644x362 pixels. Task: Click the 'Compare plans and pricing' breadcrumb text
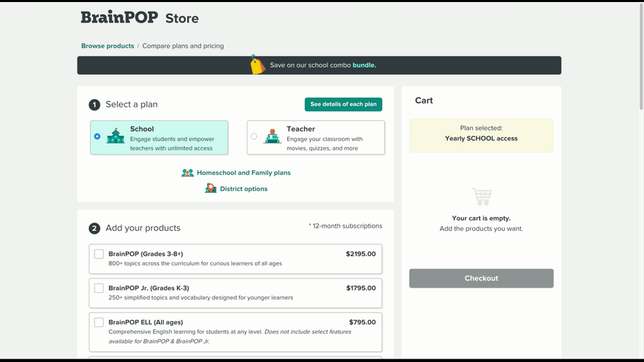pos(183,46)
